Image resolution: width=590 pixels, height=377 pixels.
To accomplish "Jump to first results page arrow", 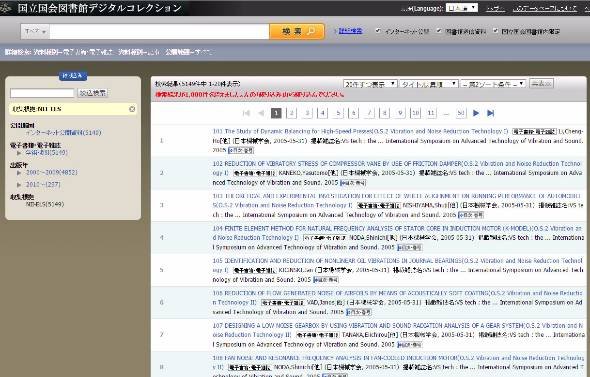I will coord(246,113).
